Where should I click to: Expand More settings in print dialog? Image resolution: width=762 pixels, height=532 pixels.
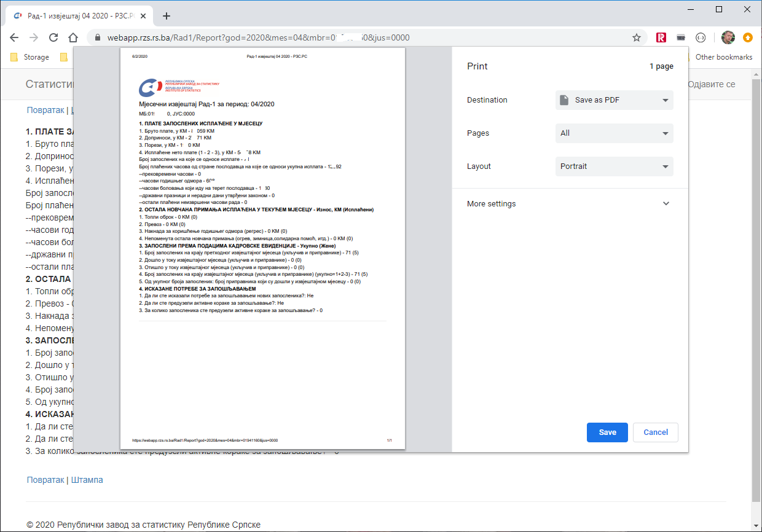(568, 204)
